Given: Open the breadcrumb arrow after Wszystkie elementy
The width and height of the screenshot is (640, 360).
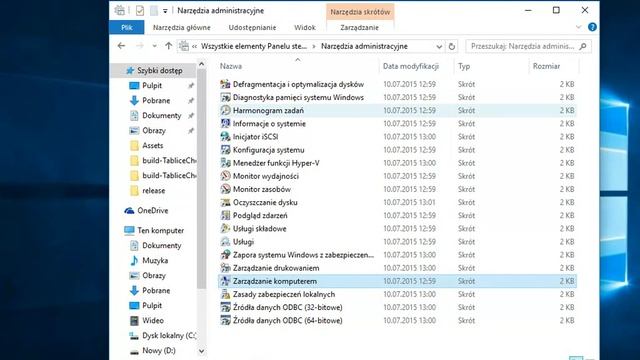Looking at the screenshot, I should pos(313,47).
